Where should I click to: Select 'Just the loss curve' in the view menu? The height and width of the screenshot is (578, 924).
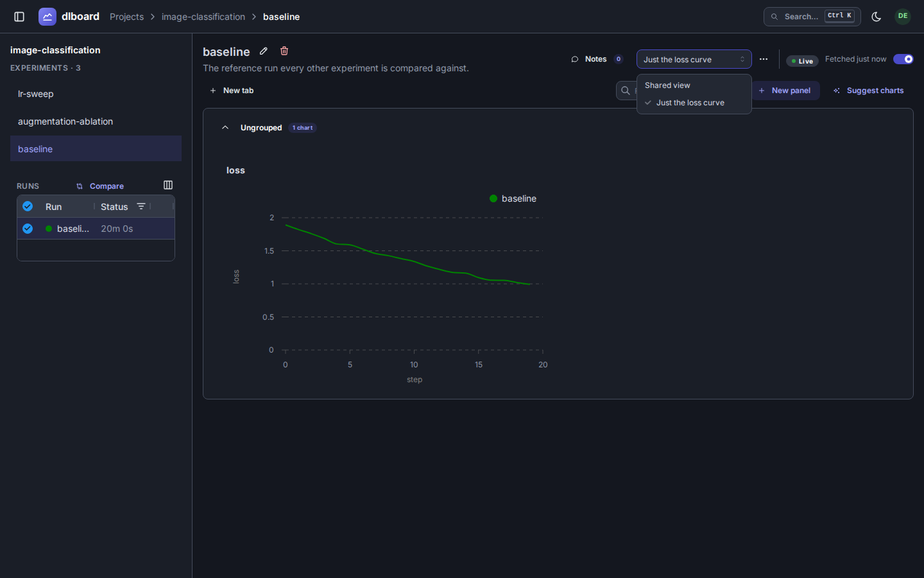pos(694,103)
